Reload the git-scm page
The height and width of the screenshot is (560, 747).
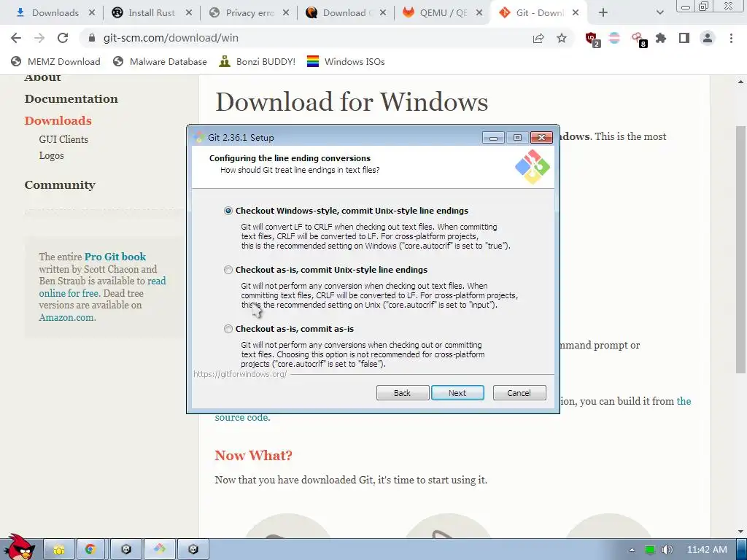click(x=63, y=38)
